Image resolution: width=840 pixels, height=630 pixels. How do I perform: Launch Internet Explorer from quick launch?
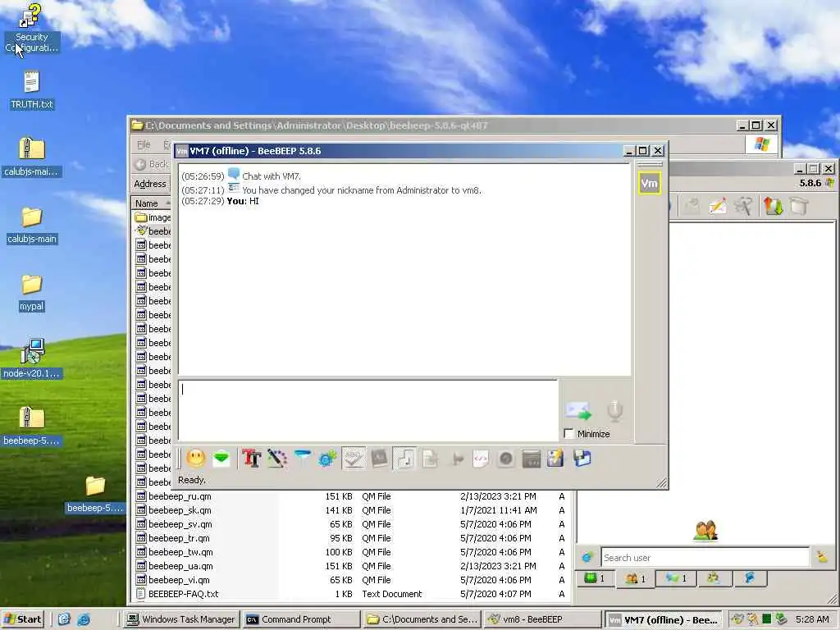84,619
